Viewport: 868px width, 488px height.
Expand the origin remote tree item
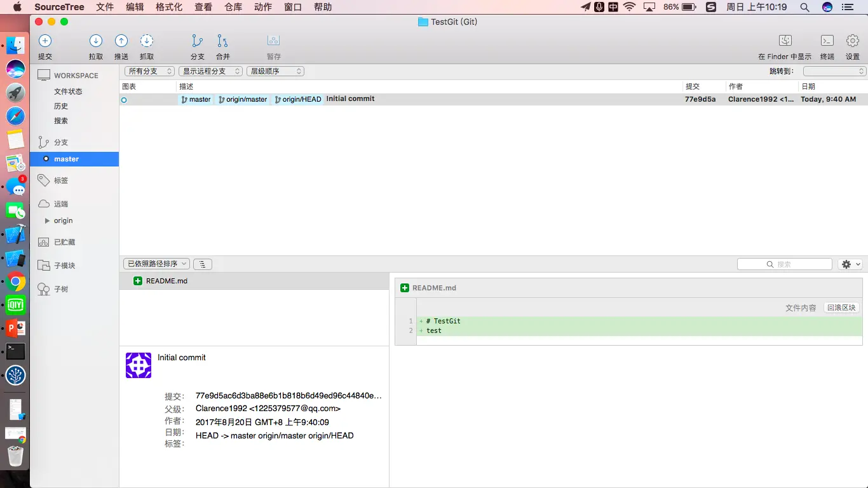point(47,220)
